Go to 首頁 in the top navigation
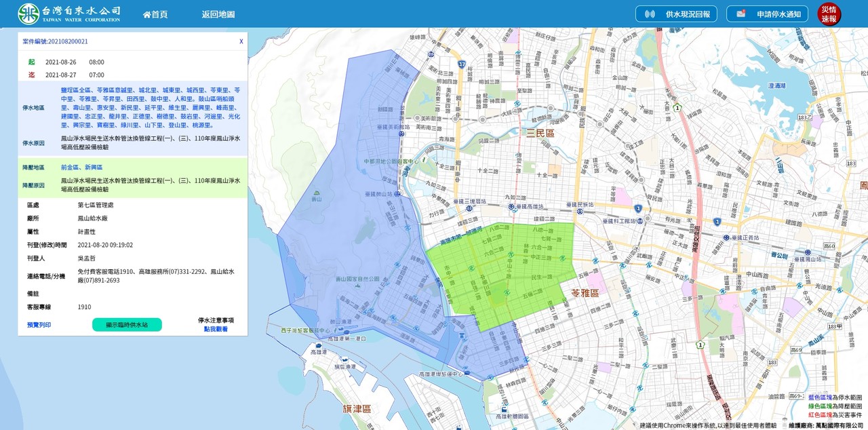Image resolution: width=868 pixels, height=430 pixels. (x=155, y=14)
